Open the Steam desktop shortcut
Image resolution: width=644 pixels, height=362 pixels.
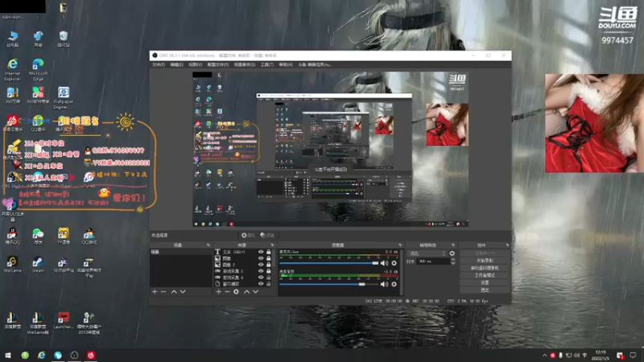[38, 265]
